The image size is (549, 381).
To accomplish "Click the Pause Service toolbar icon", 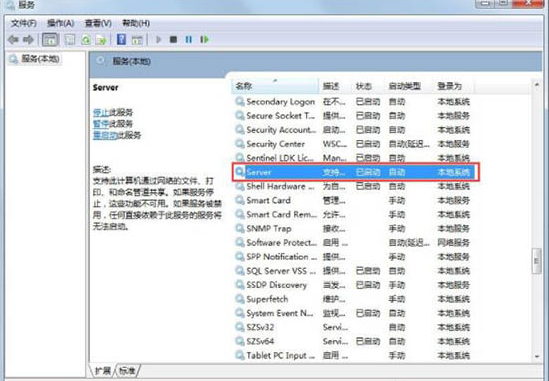I will pos(189,40).
